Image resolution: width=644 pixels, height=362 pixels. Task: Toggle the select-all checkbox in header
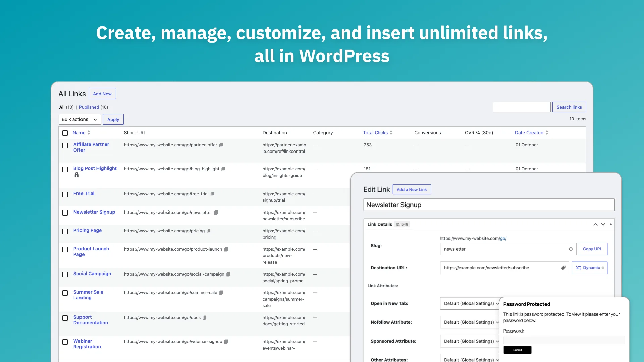65,133
